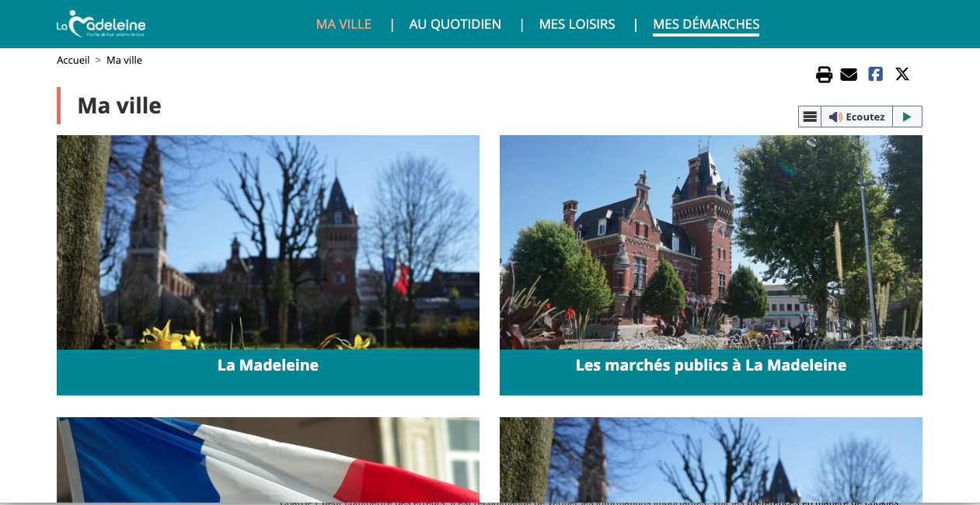
Task: Open Les marchés publics à La Madeleine
Action: [x=710, y=365]
